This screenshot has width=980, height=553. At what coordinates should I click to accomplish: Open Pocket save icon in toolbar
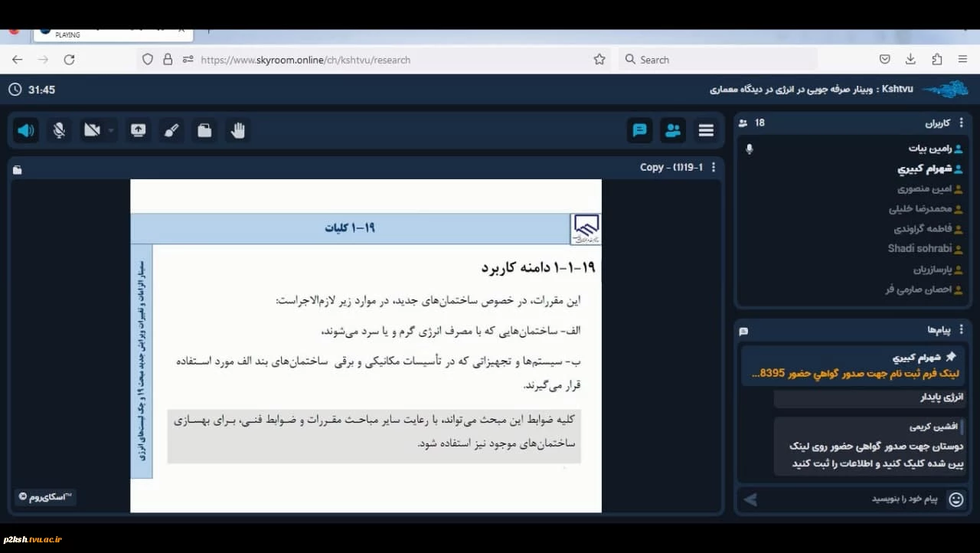click(884, 59)
